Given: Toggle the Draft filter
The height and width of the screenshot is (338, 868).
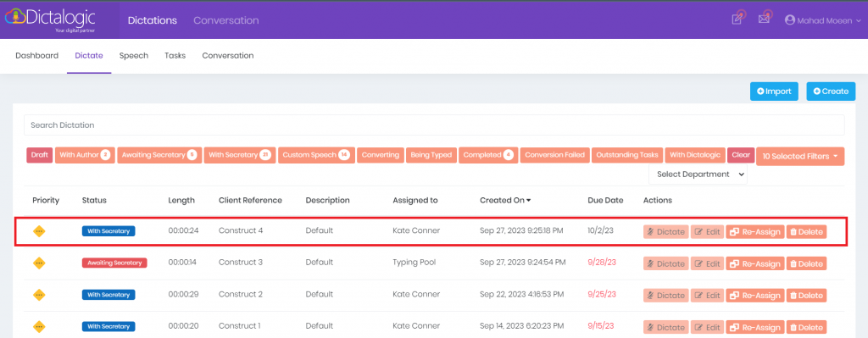Looking at the screenshot, I should pyautogui.click(x=39, y=155).
